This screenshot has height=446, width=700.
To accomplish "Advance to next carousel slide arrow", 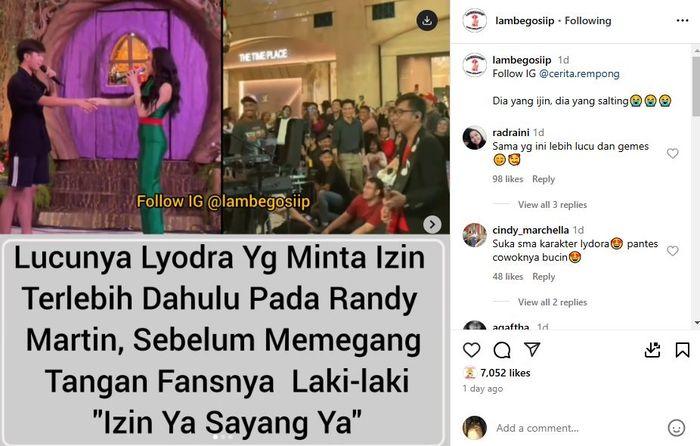I will click(432, 224).
